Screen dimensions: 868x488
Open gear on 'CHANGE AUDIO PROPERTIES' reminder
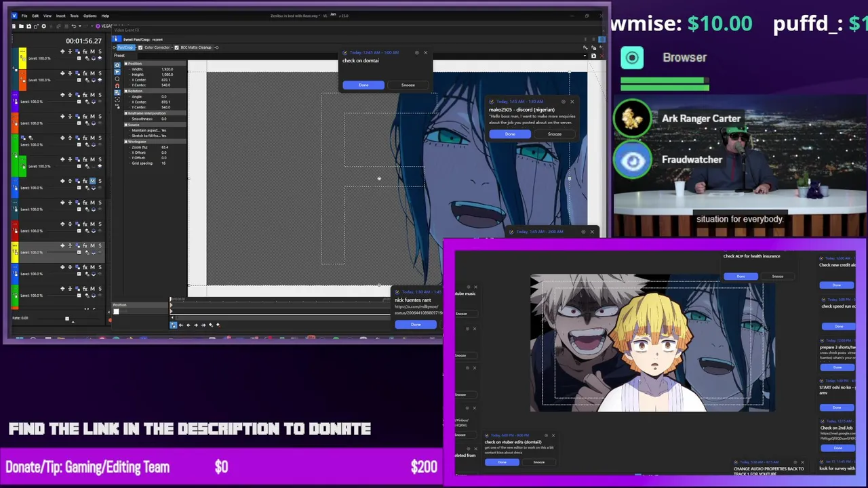pyautogui.click(x=795, y=462)
